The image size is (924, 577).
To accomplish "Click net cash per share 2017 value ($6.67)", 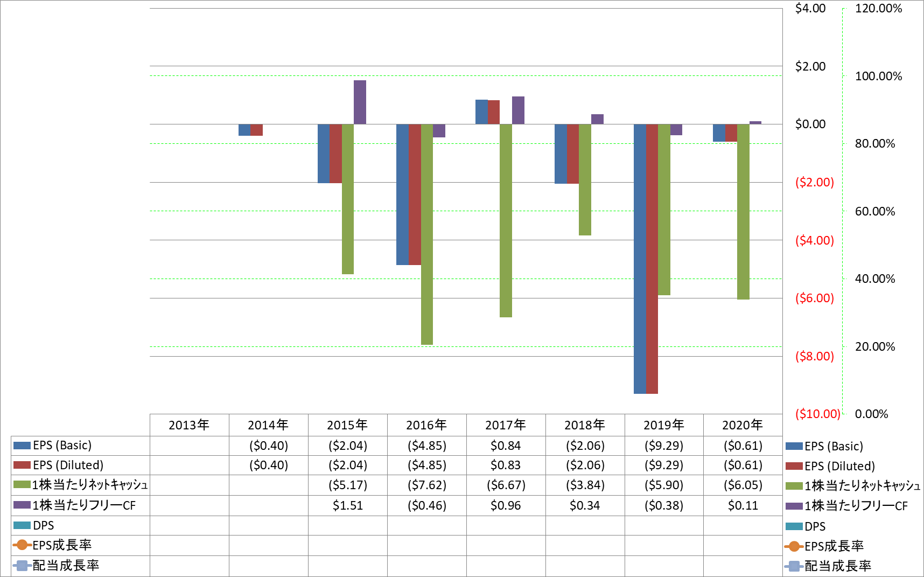I will click(506, 485).
